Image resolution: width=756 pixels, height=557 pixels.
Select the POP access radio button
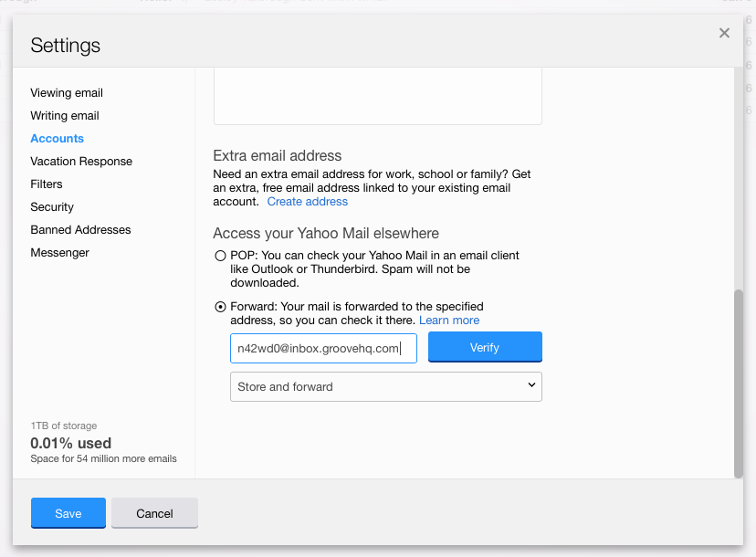(x=220, y=257)
